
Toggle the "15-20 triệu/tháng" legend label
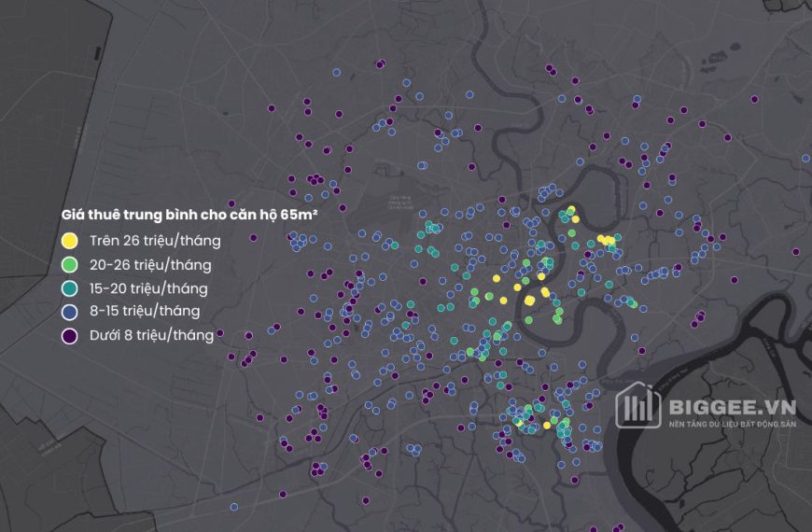[x=149, y=288]
